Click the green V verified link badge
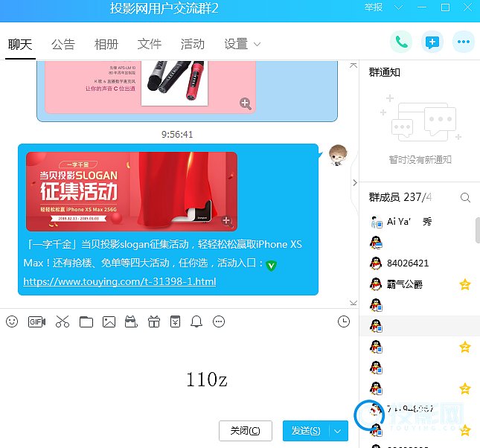The image size is (480, 448). coord(271,265)
